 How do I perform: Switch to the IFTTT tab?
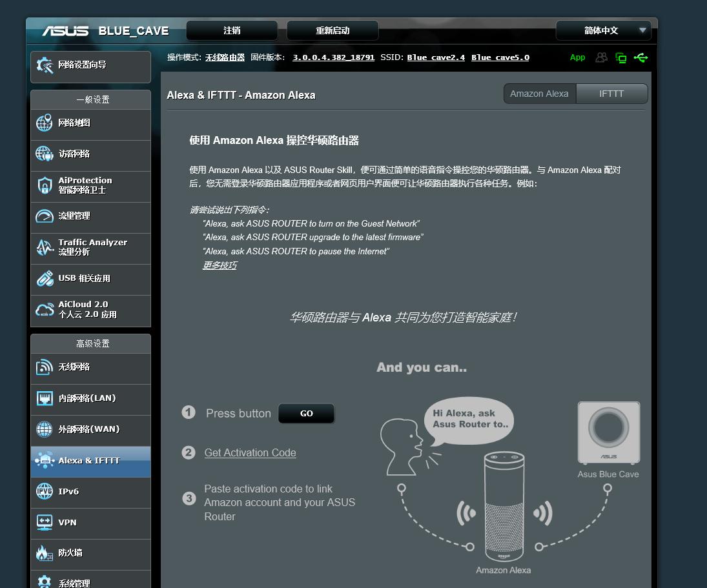pos(611,94)
